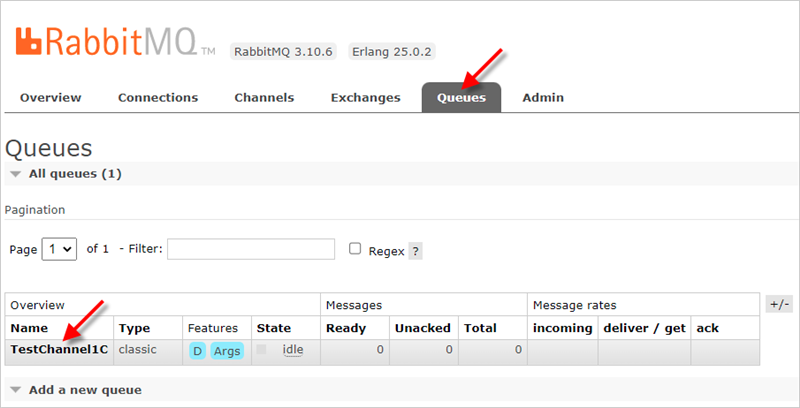Go to the Channels tab

pos(264,98)
